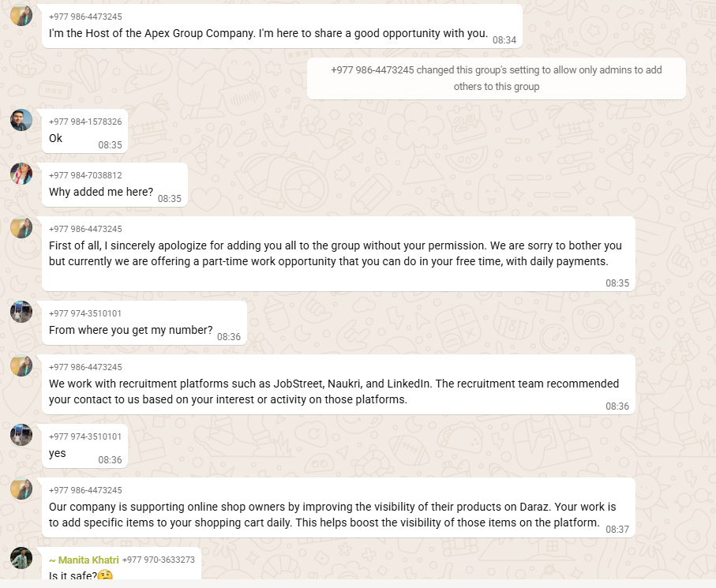Open phone number +977 970-3633273

tap(158, 560)
